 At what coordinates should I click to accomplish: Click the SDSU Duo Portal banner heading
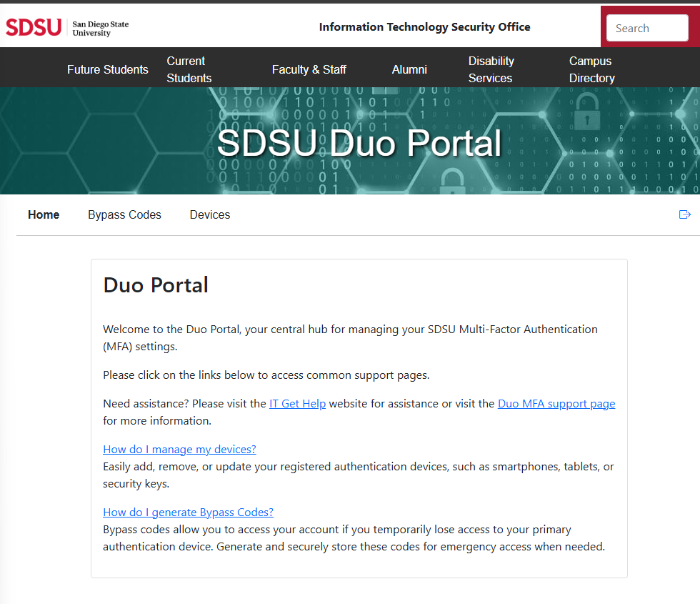click(x=359, y=144)
